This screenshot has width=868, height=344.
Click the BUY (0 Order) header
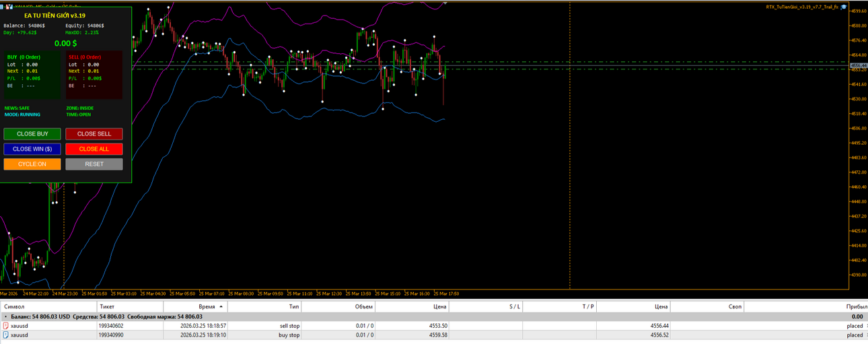pyautogui.click(x=26, y=57)
